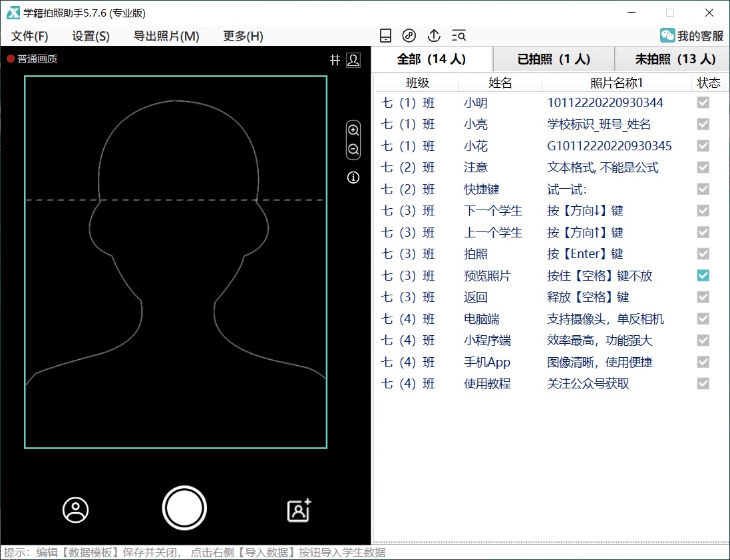
Task: Click the info icon beside preview
Action: (353, 178)
